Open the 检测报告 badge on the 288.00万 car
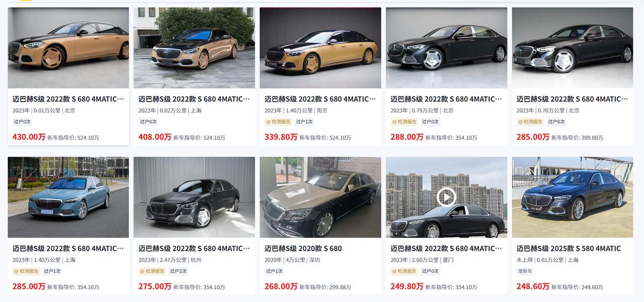 coord(405,122)
